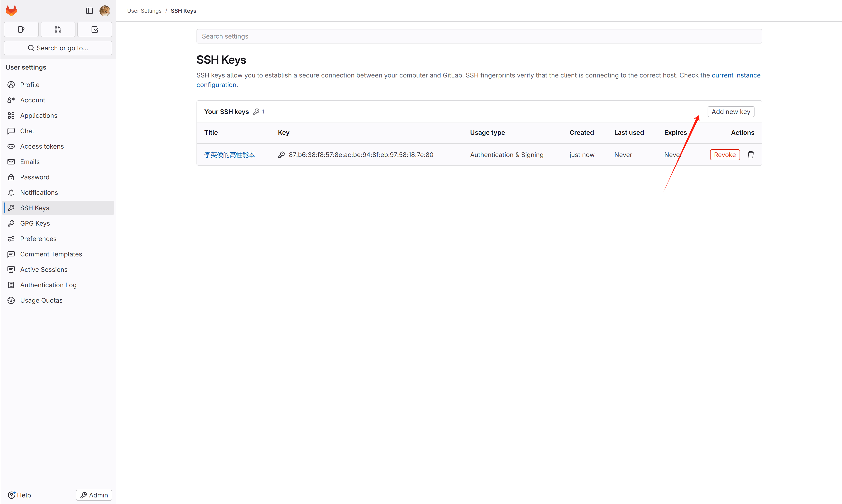
Task: Navigate to GPG Keys page
Action: [35, 224]
